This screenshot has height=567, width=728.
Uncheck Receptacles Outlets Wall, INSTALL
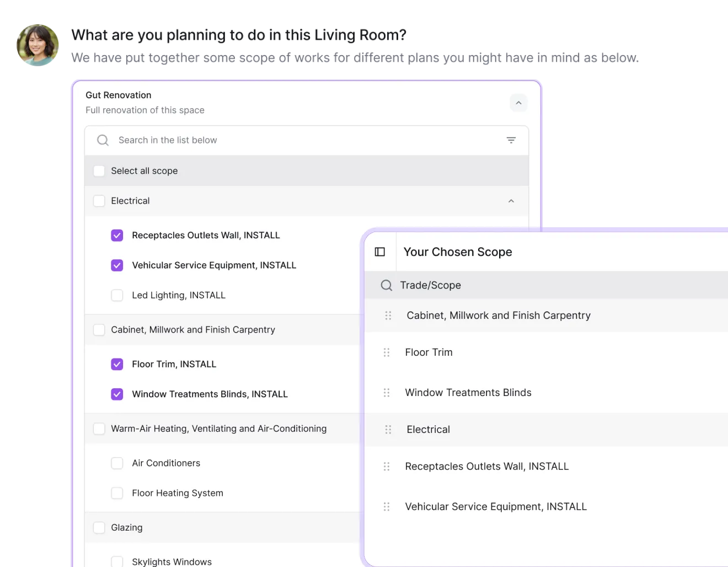pos(117,236)
